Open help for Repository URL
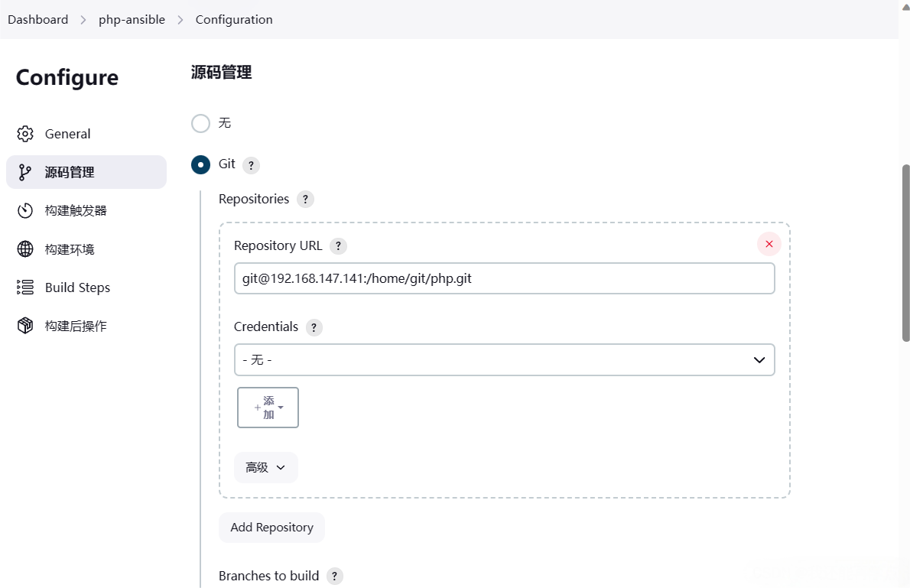 [338, 246]
